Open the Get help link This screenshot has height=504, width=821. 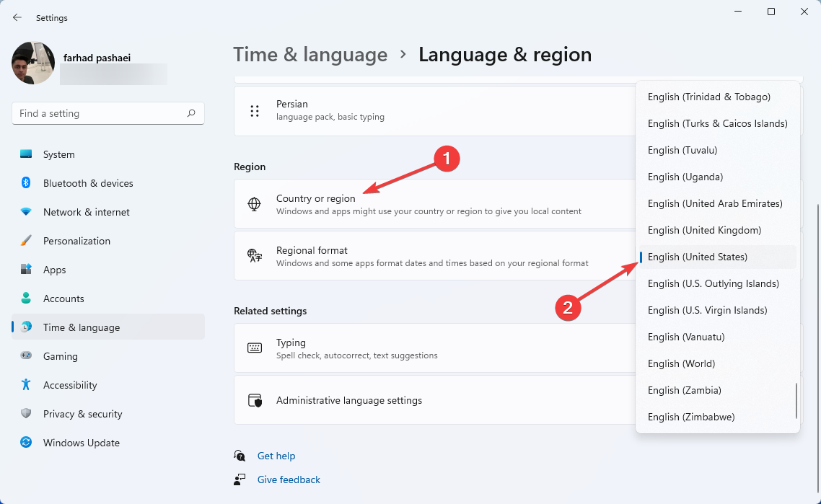click(x=276, y=456)
